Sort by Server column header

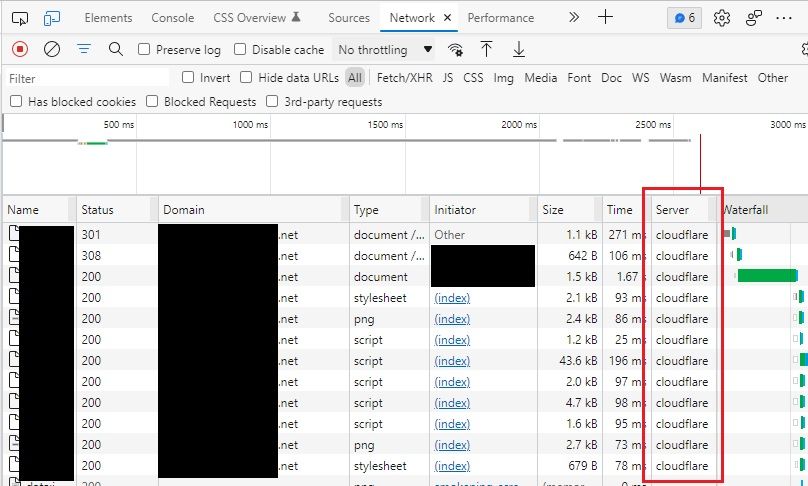(x=684, y=210)
